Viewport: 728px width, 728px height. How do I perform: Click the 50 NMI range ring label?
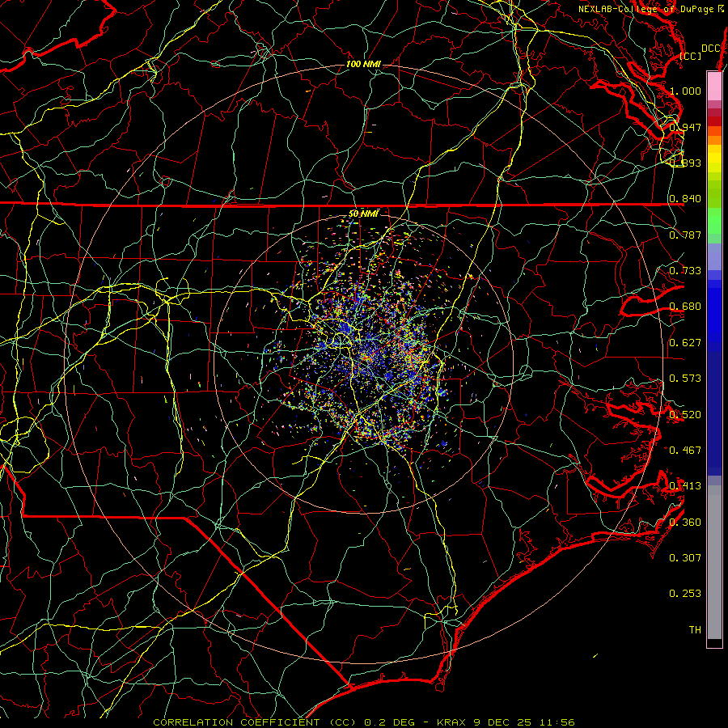click(363, 214)
